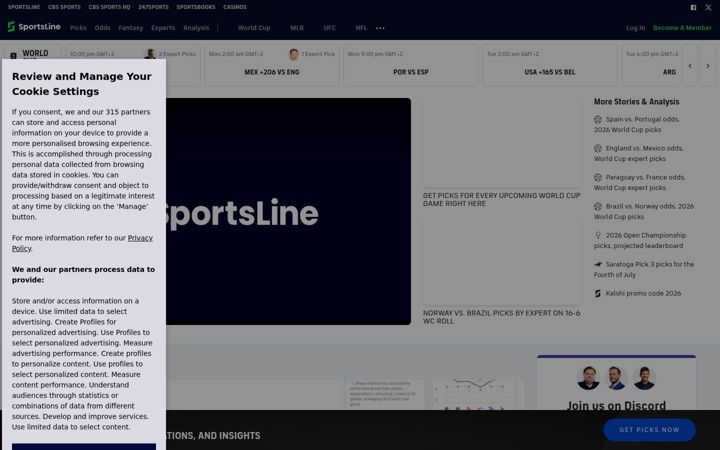Click 247SPORTS link
This screenshot has height=450, width=720.
pyautogui.click(x=153, y=7)
